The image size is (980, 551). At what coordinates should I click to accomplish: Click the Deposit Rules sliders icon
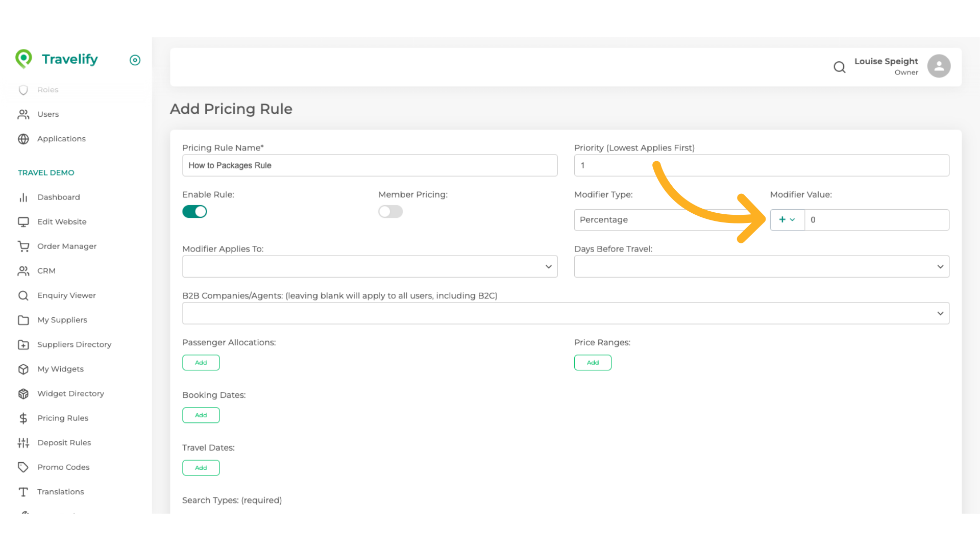(x=23, y=443)
